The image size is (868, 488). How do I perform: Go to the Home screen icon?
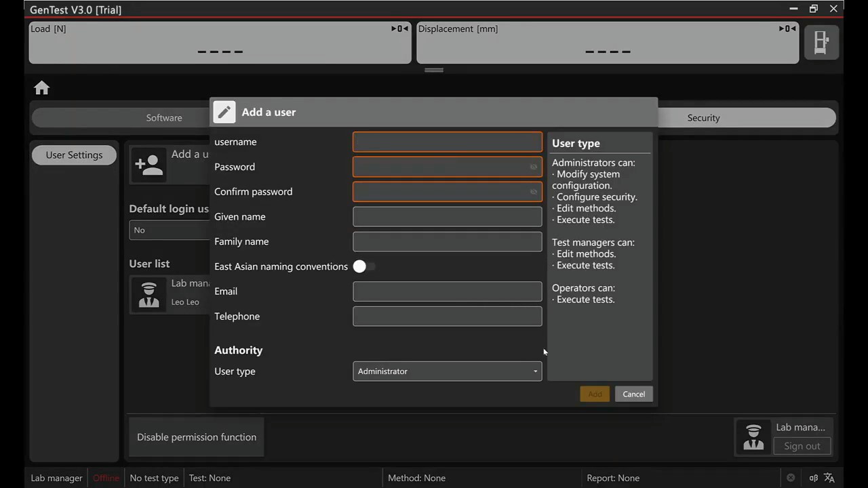[42, 88]
